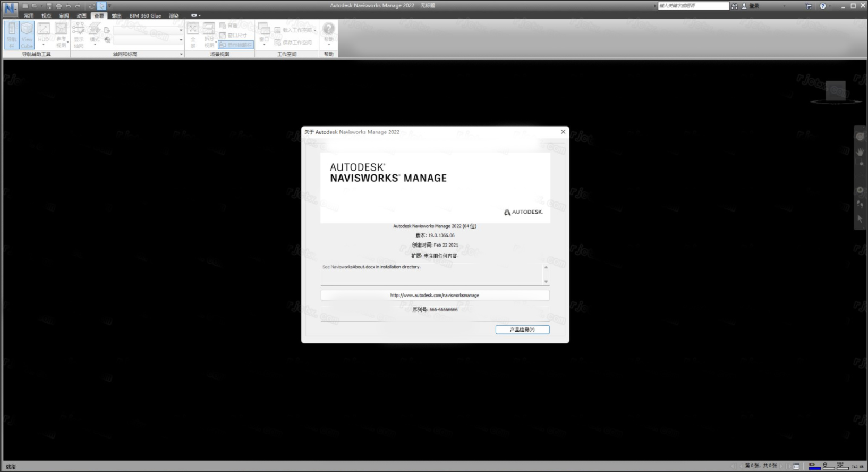Viewport: 868px width, 472px height.
Task: Click the 轴网和标高 panel dialog launcher arrow
Action: click(x=181, y=54)
